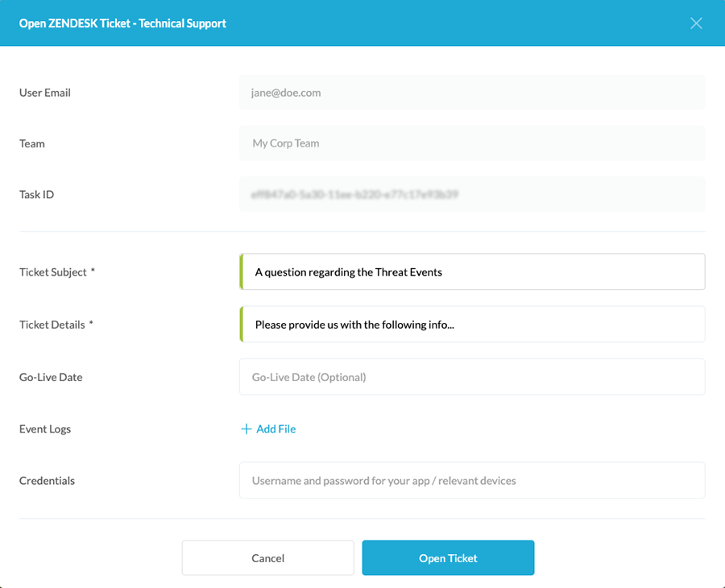Click the Credentials username and password field
The image size is (725, 588).
click(x=472, y=481)
